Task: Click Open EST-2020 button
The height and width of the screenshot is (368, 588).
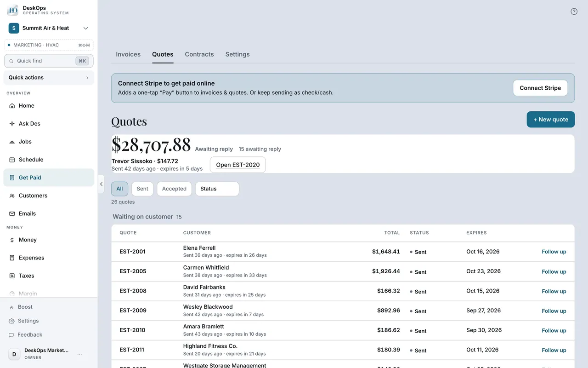Action: [x=237, y=165]
